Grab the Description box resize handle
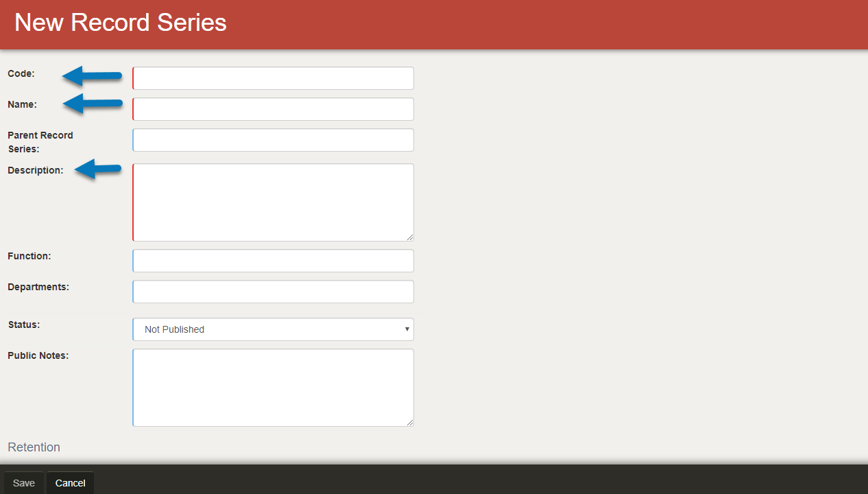Viewport: 868px width, 494px height. [x=410, y=237]
